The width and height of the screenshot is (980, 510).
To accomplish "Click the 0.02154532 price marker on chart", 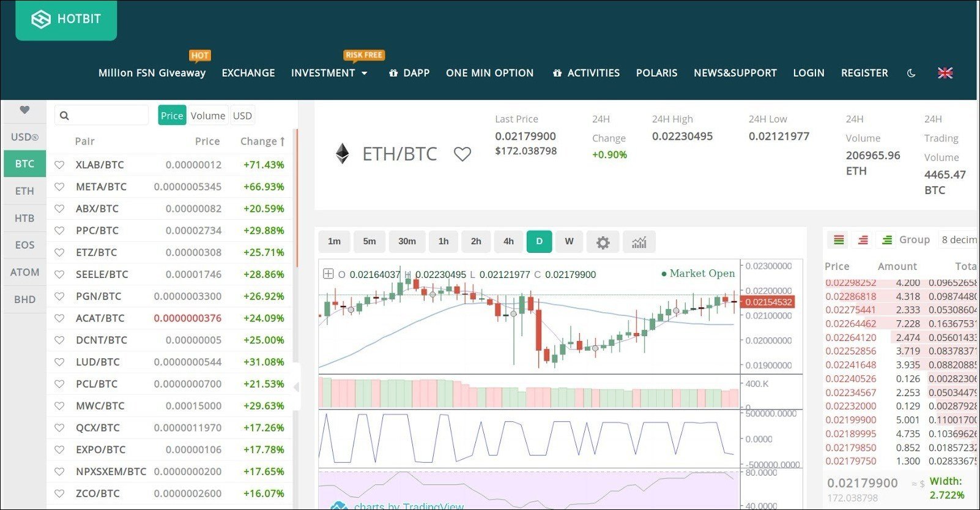I will coord(768,302).
